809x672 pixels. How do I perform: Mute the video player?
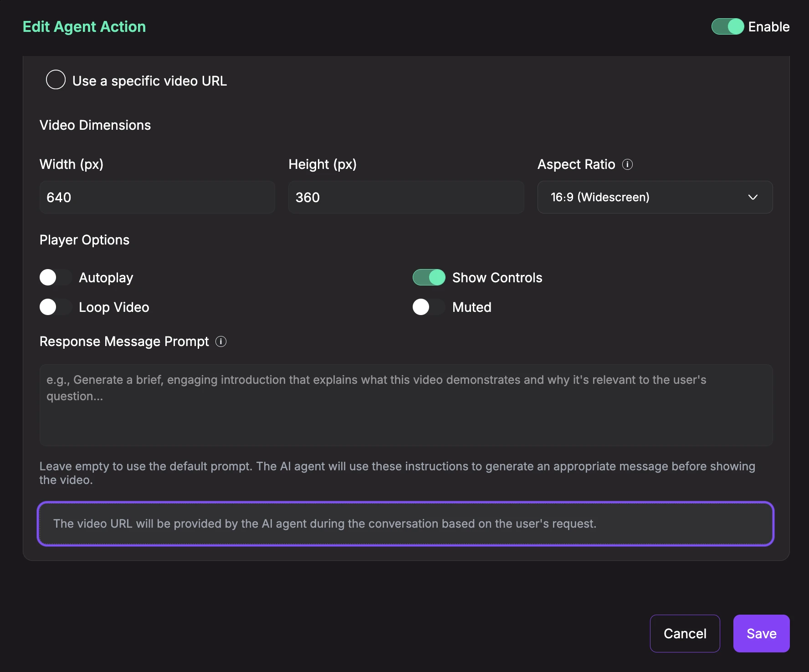pos(428,307)
